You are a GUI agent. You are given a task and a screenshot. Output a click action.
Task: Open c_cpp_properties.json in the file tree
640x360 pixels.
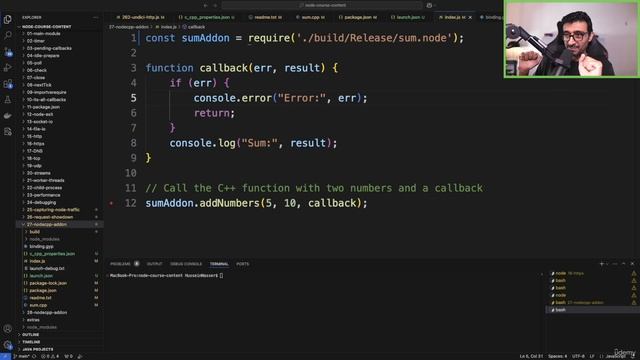pos(52,254)
